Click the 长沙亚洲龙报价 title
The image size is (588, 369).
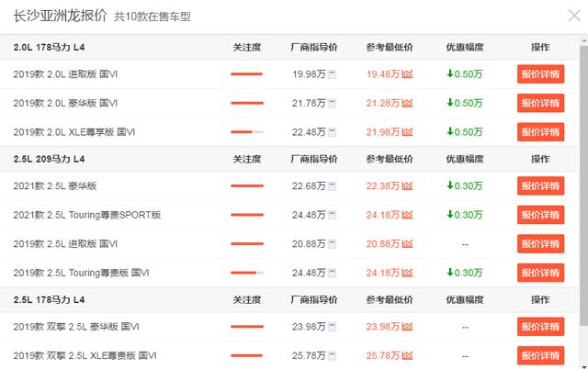(61, 17)
